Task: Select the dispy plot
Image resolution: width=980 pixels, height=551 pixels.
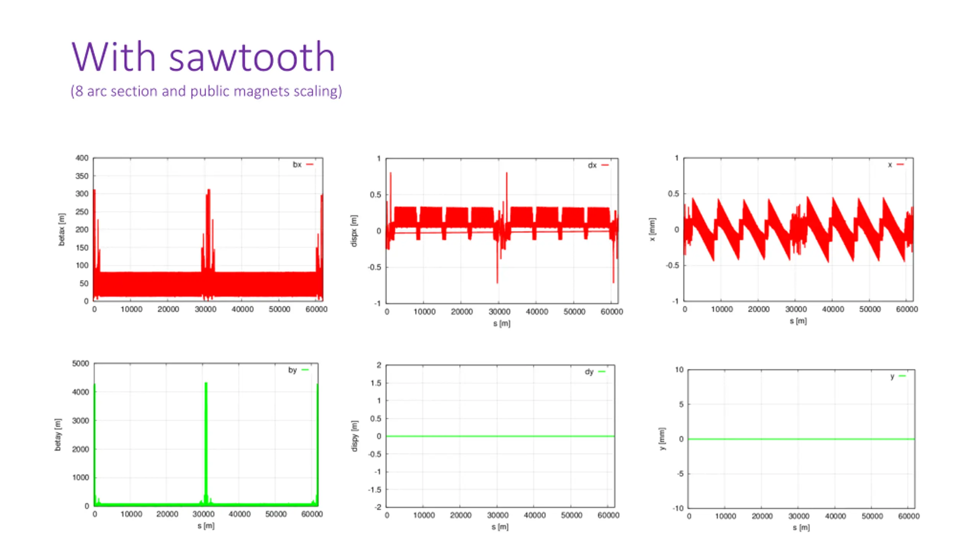Action: (500, 436)
